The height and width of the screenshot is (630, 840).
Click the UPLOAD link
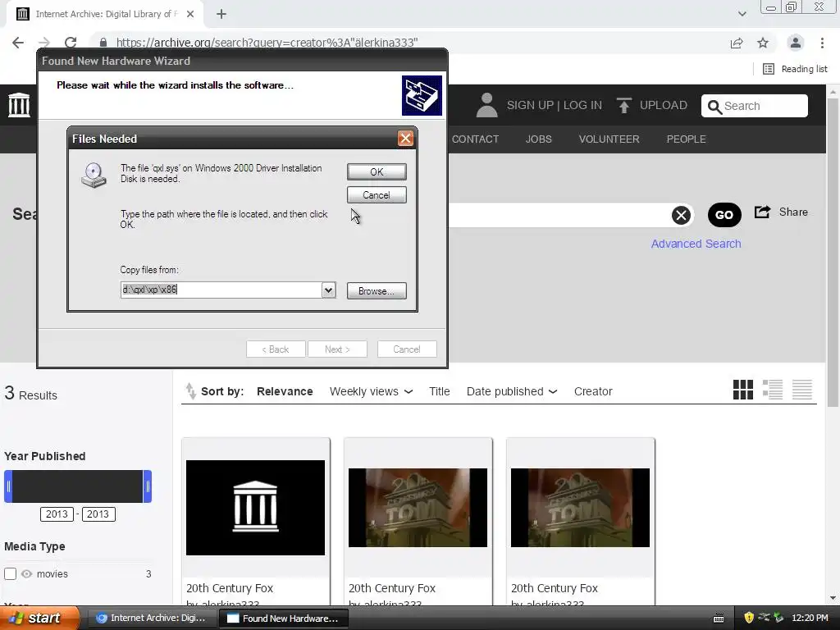663,105
